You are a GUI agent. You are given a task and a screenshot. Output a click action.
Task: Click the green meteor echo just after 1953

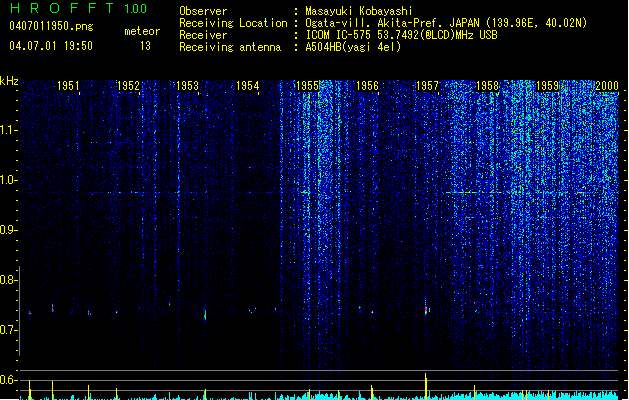205,314
